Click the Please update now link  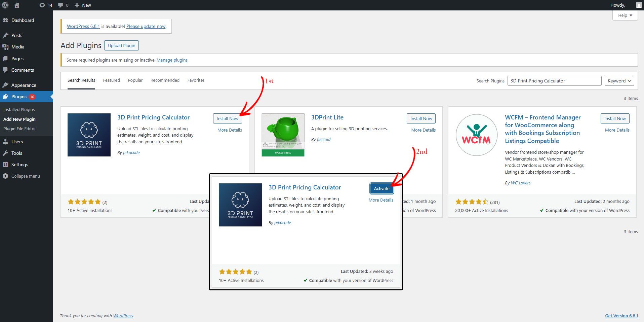(x=146, y=26)
